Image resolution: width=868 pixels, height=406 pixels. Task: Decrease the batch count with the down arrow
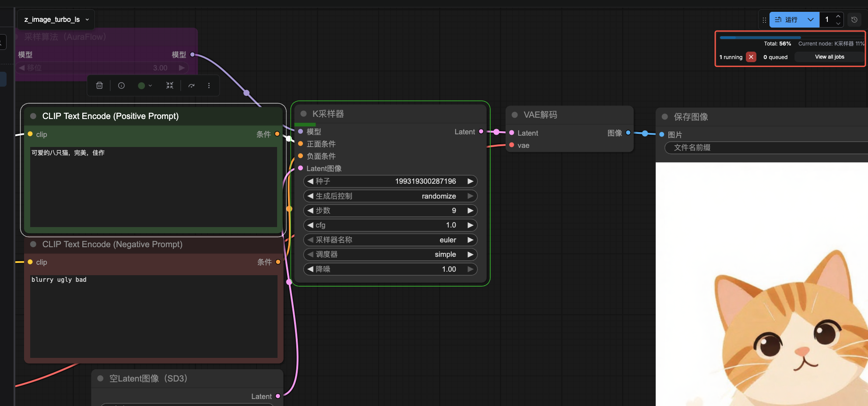[x=838, y=23]
